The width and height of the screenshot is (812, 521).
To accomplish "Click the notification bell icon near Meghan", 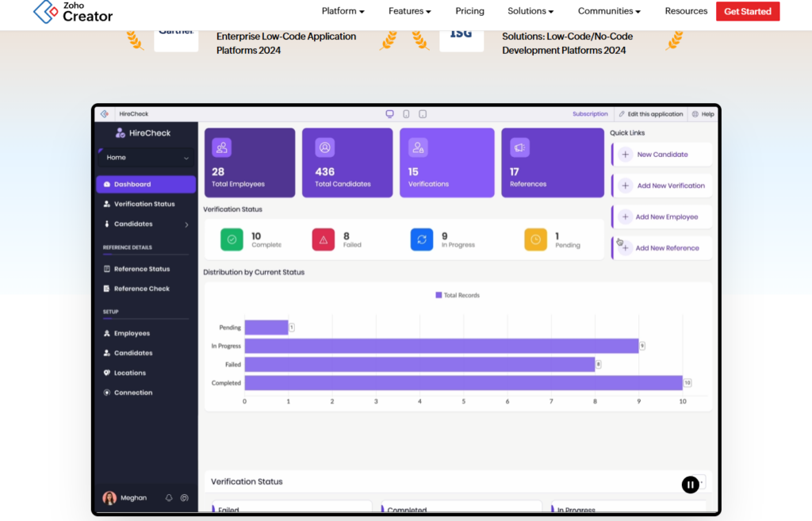I will coord(169,498).
